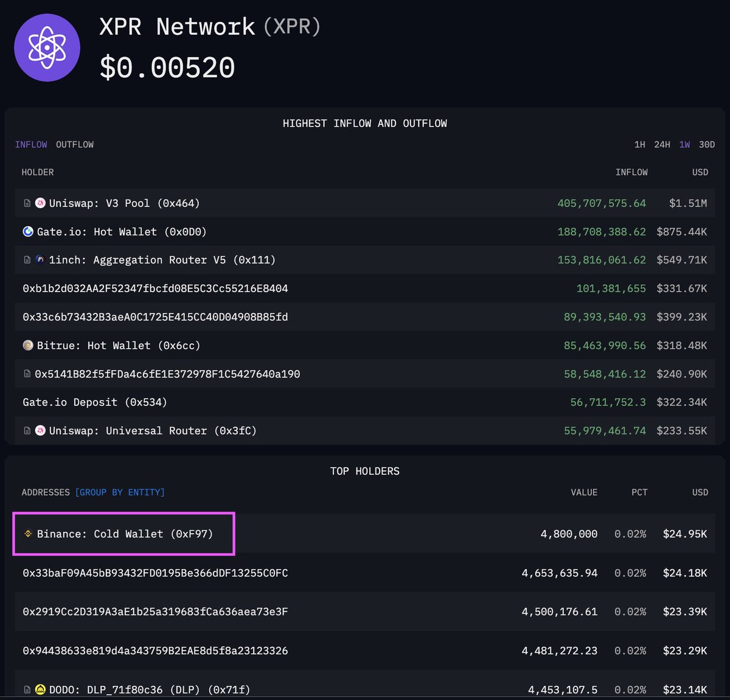Click the Uniswap Universal Router unicorn icon
Screen dimensions: 730x700
coord(40,430)
